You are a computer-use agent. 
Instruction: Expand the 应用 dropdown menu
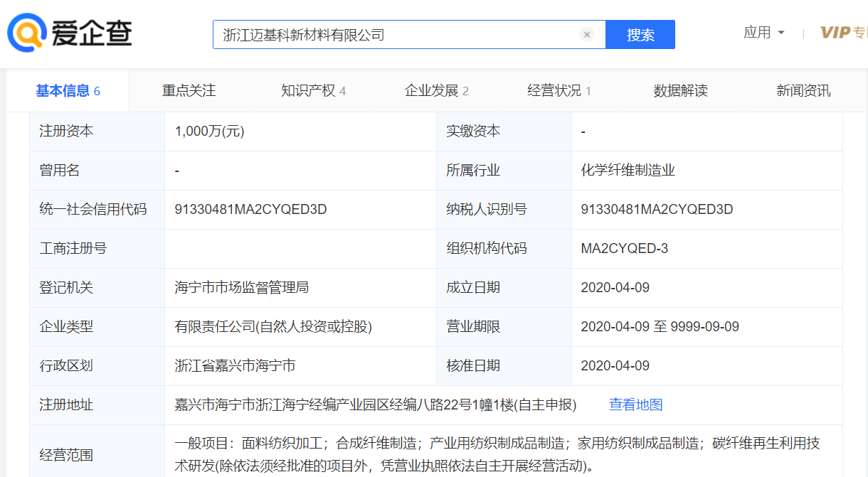click(764, 33)
